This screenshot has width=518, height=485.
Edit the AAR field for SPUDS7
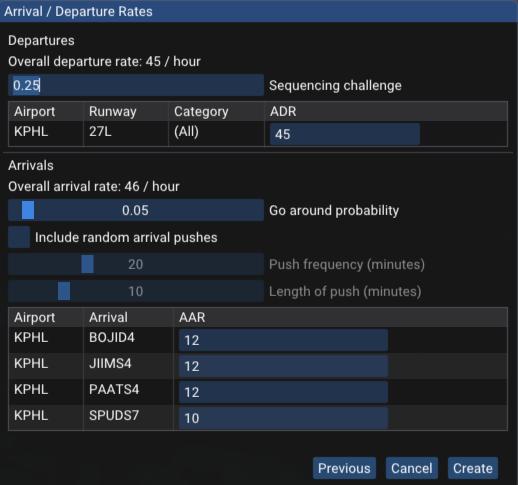283,418
